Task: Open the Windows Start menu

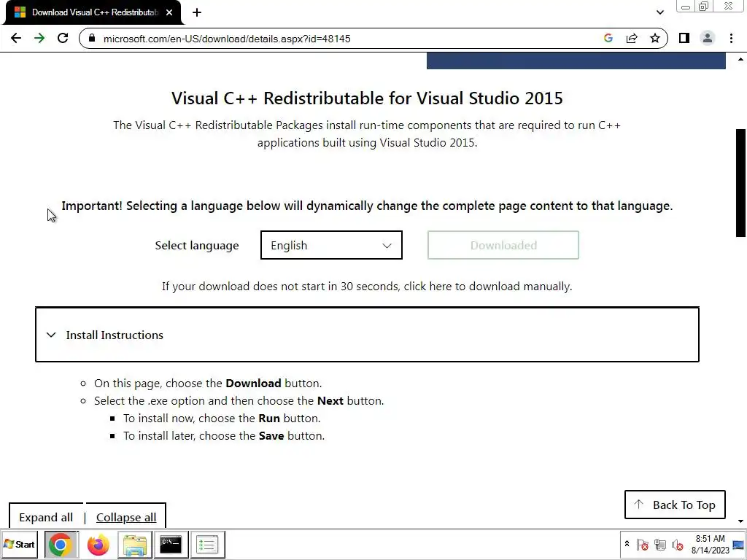Action: [20, 544]
